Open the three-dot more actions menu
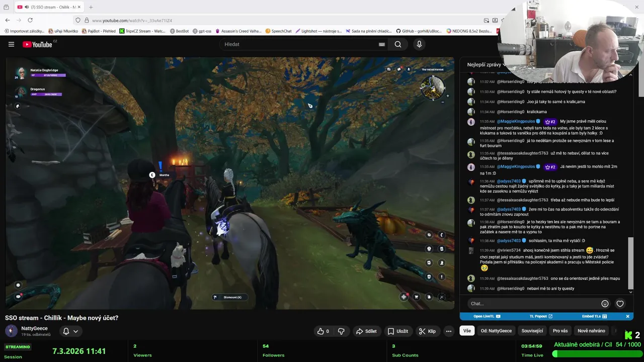Viewport: 644px width, 362px height. click(448, 331)
